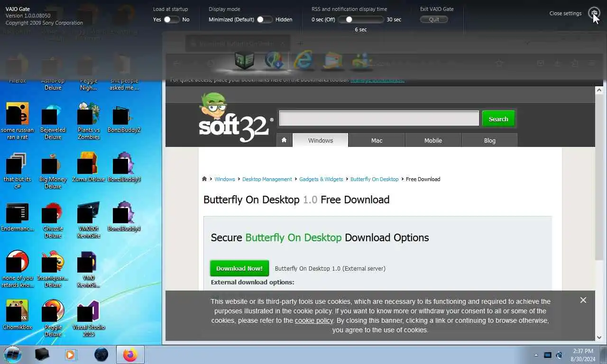The height and width of the screenshot is (364, 607).
Task: Select the BonziBuddy4 desktop icon
Action: [124, 217]
